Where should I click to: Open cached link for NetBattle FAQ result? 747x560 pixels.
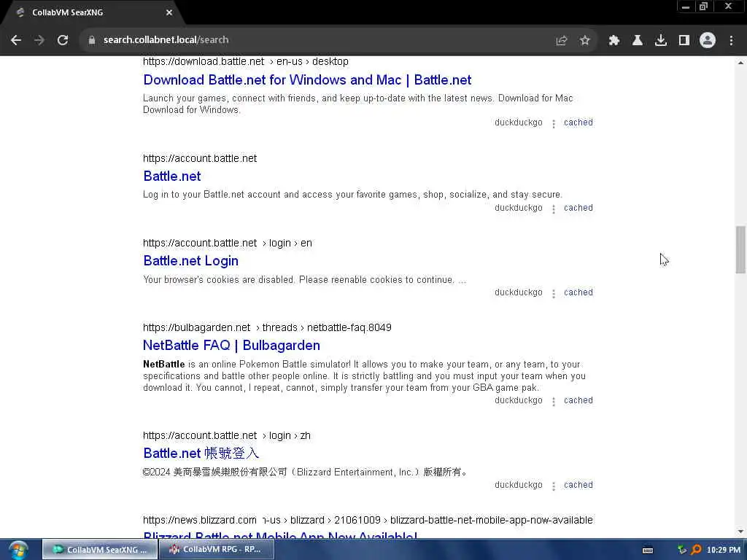[578, 400]
